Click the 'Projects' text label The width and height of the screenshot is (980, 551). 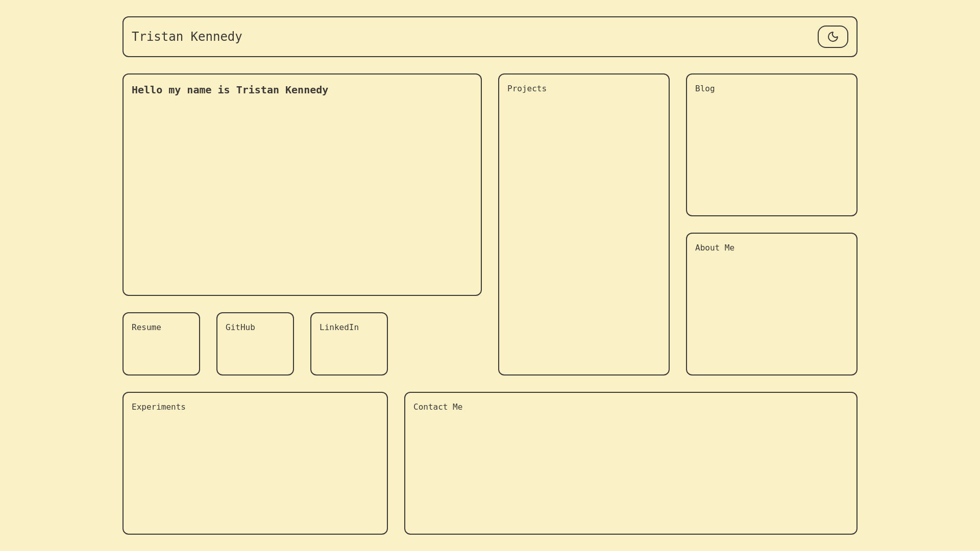pos(527,89)
